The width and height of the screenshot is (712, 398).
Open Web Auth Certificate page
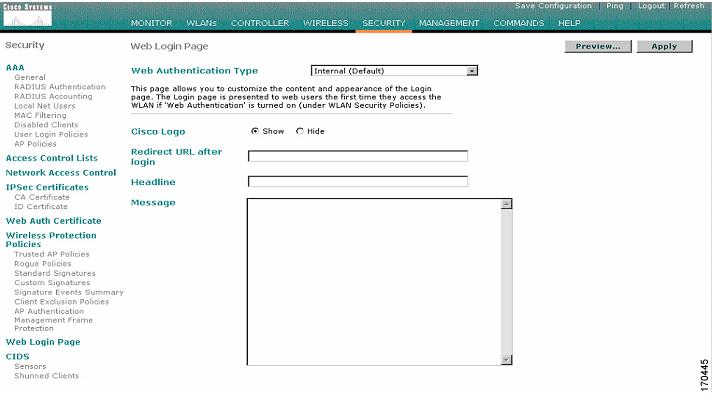point(54,221)
